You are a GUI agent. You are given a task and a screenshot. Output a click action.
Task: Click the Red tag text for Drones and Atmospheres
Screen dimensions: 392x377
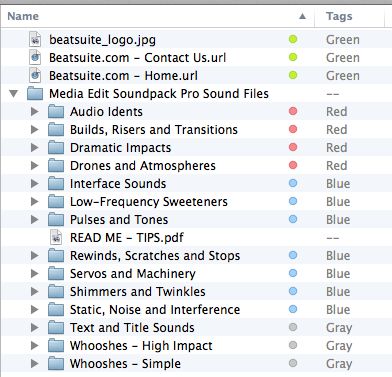pyautogui.click(x=337, y=166)
